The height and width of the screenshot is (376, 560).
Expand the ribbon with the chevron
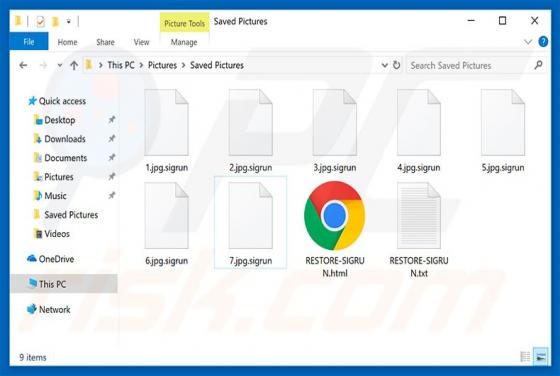coord(528,42)
